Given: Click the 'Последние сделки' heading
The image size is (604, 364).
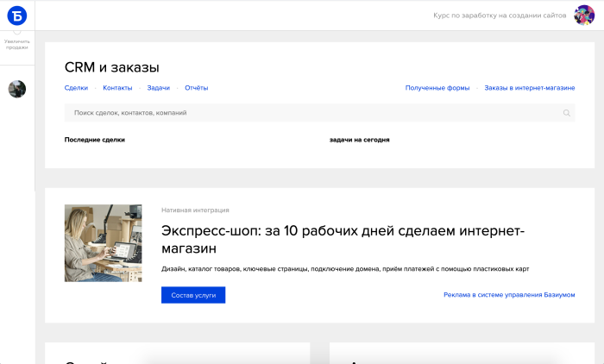Looking at the screenshot, I should [95, 140].
